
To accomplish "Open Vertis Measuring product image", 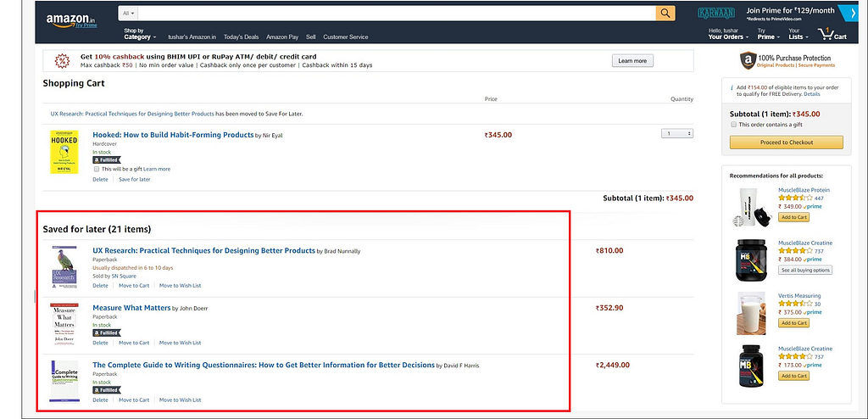I will [x=750, y=313].
